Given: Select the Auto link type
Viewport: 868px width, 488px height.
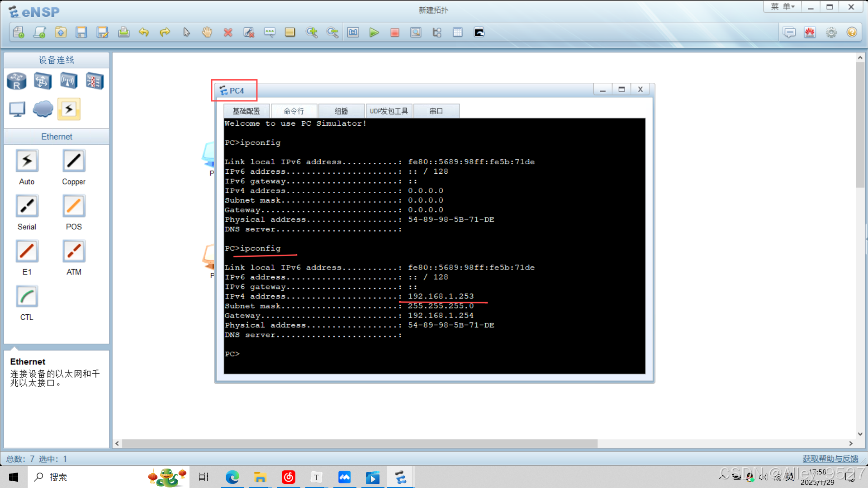Looking at the screenshot, I should point(27,161).
